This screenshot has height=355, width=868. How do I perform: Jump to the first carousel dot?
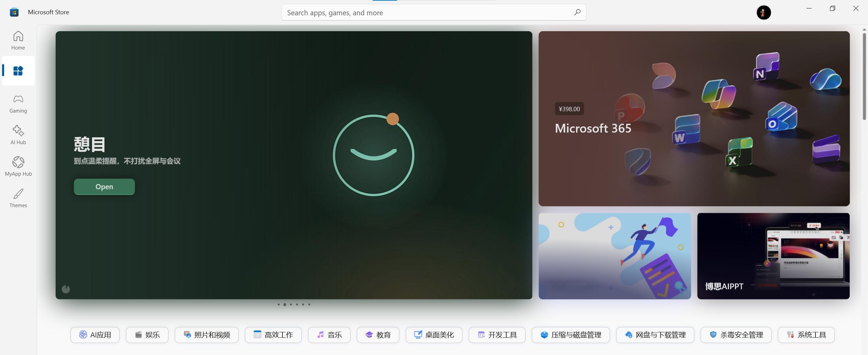tap(279, 304)
